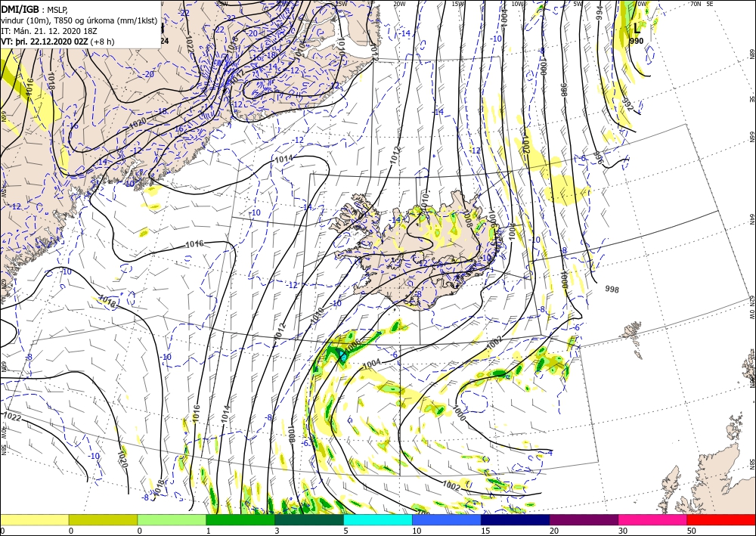Select the olive yellow legend swatch
This screenshot has width=756, height=536.
point(103,519)
